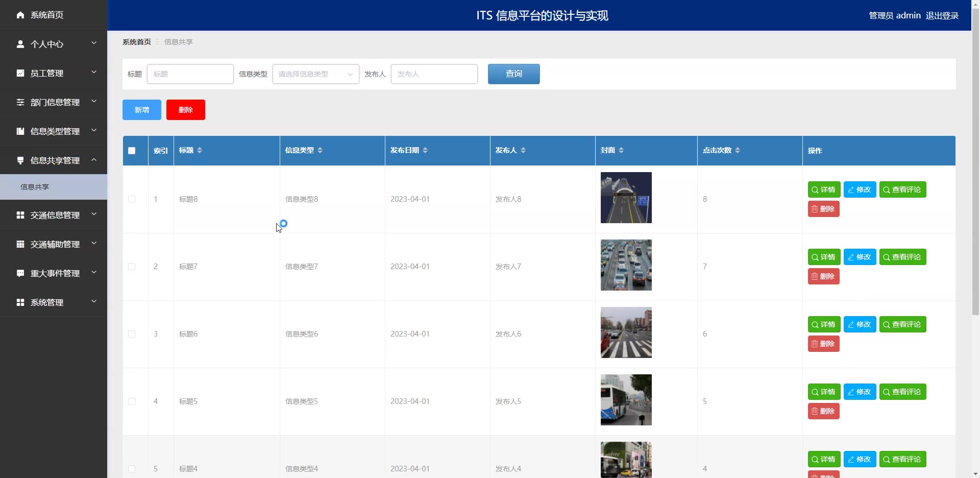Check the checkbox for row 标题8
The height and width of the screenshot is (478, 980).
[x=132, y=199]
